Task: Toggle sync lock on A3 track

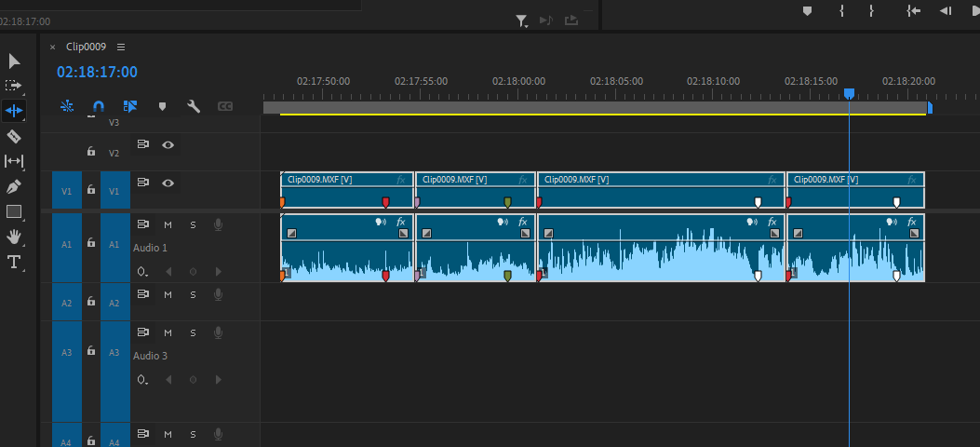Action: point(143,332)
